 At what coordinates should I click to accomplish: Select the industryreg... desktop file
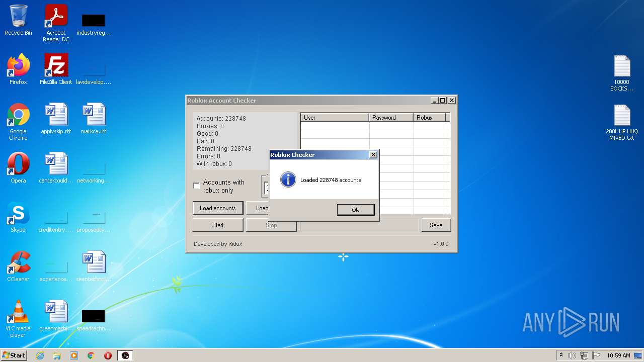coord(94,24)
